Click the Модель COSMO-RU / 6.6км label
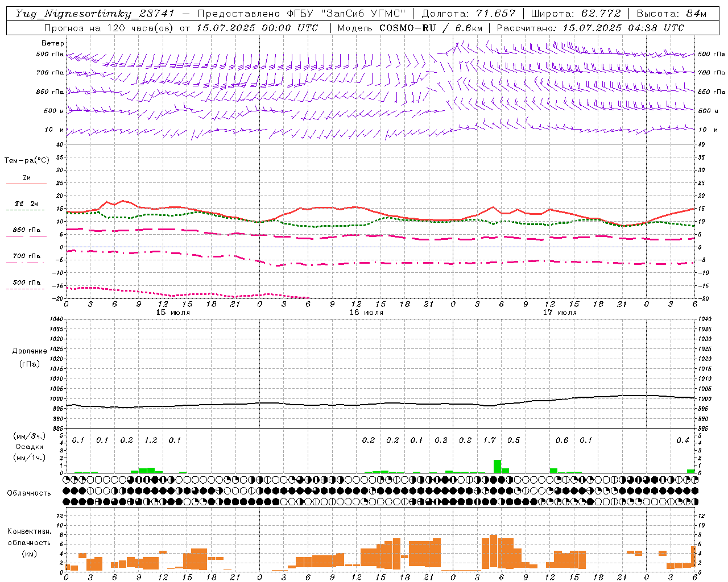Screen dimensions: 728x582 click(410, 28)
